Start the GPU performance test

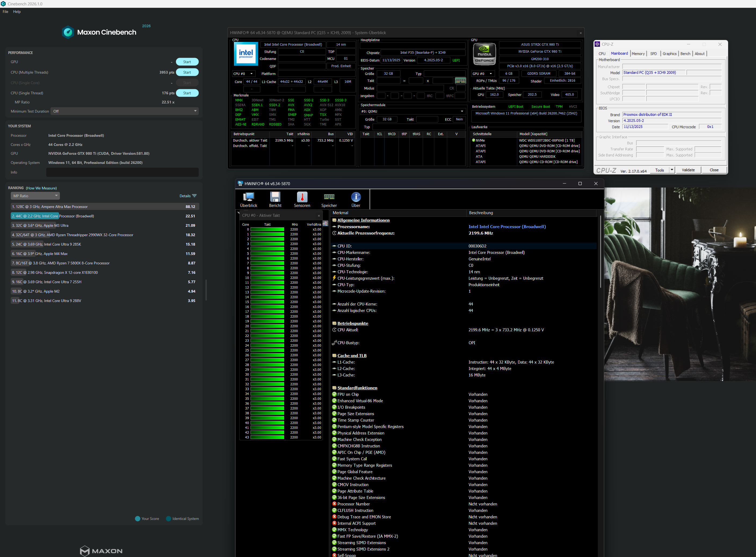(x=187, y=62)
